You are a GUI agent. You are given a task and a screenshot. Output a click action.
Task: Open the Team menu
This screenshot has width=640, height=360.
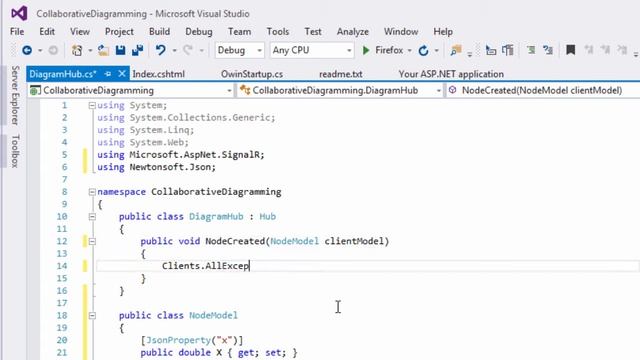(x=240, y=31)
